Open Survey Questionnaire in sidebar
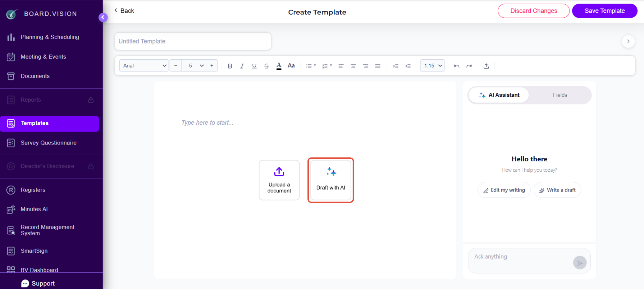This screenshot has width=644, height=289. click(50, 143)
